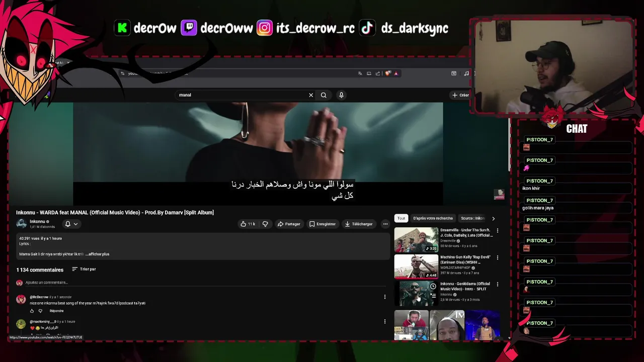Open Shorts thumbnail with blue stage
Viewport: 644px width, 362px height.
482,325
